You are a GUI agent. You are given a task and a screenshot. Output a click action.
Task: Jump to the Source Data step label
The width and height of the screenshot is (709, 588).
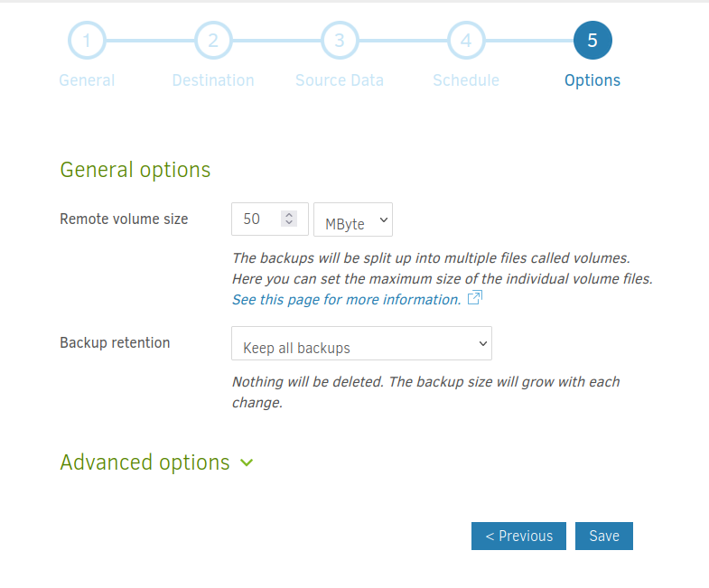340,80
